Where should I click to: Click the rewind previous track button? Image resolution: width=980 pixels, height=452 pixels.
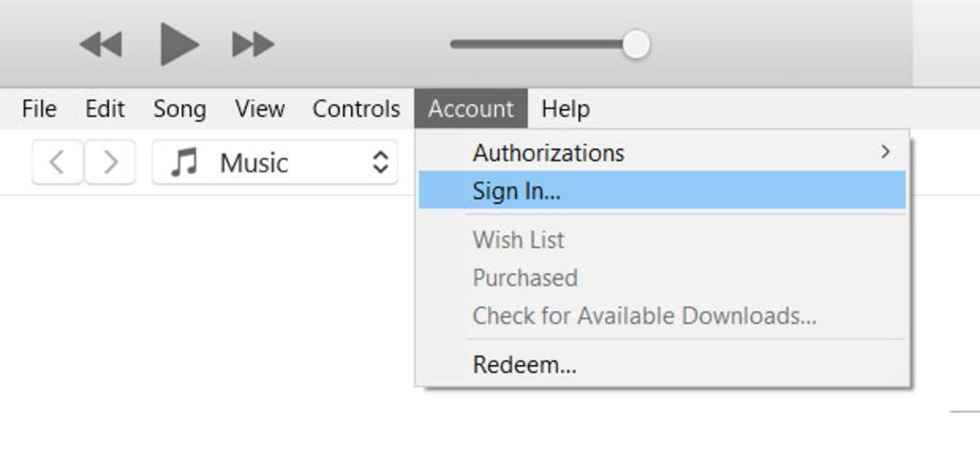tap(101, 44)
